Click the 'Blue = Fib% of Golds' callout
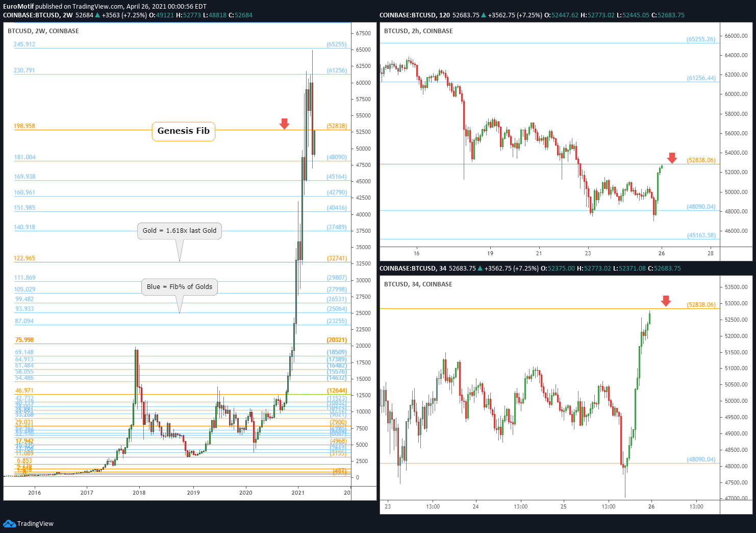The height and width of the screenshot is (533, 756). point(180,287)
